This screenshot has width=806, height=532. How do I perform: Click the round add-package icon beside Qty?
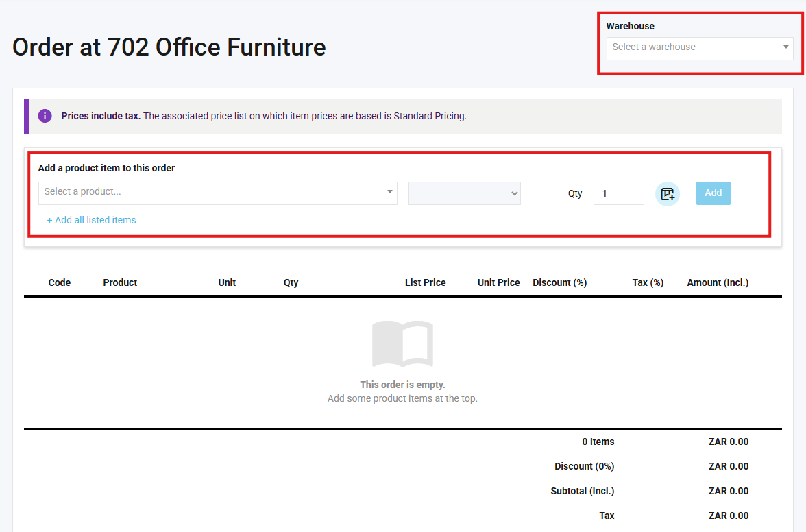coord(668,193)
